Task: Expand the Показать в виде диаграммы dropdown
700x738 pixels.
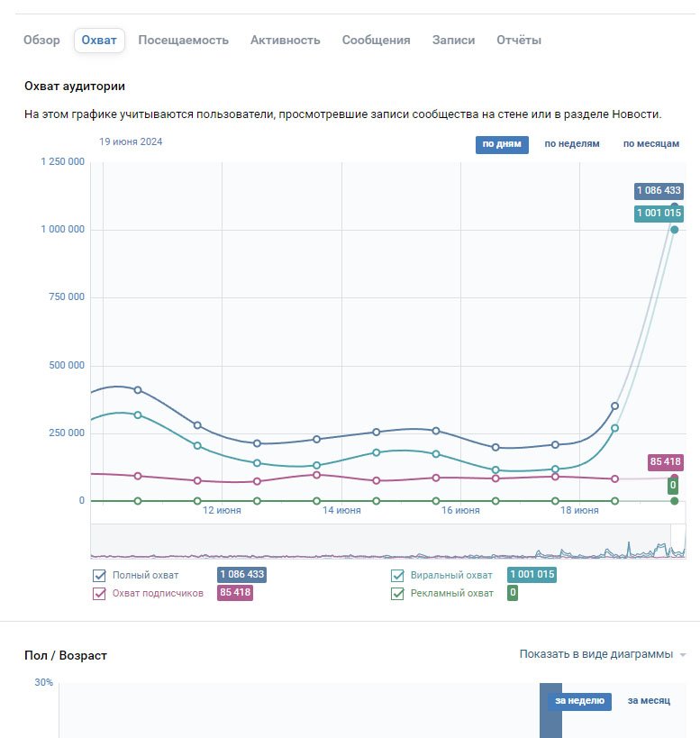Action: pyautogui.click(x=603, y=654)
